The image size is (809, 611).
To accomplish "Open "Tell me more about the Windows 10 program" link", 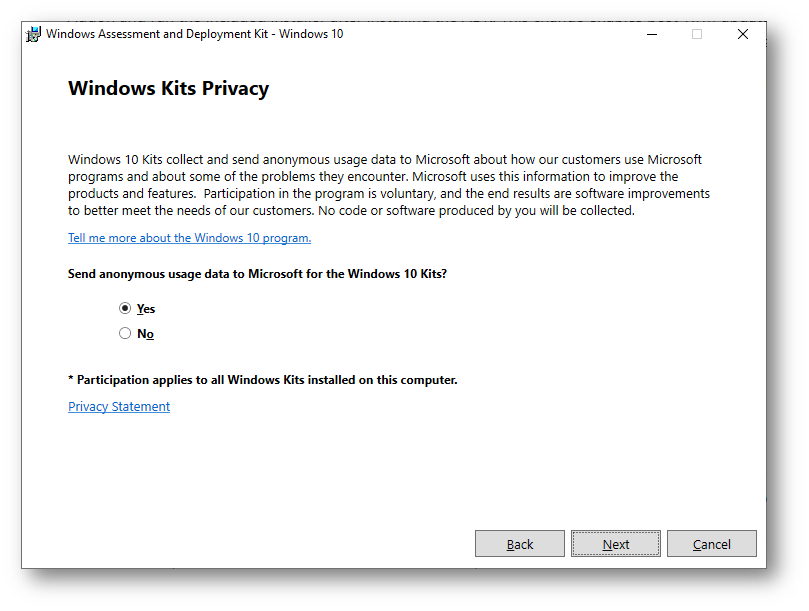I will pos(189,238).
